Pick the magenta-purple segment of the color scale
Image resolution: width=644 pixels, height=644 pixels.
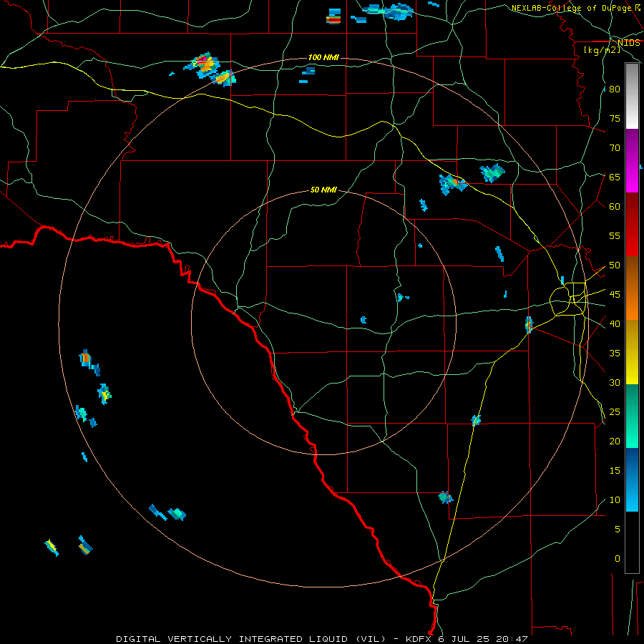tap(632, 161)
